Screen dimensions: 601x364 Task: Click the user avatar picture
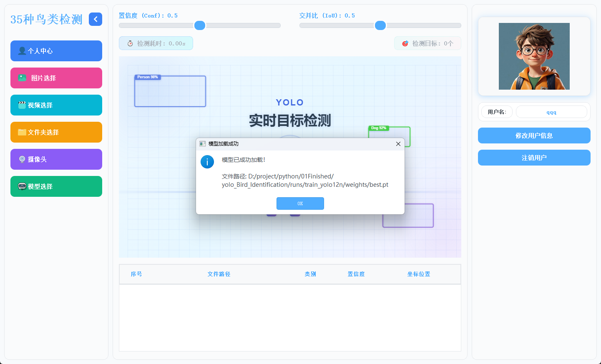pyautogui.click(x=534, y=56)
